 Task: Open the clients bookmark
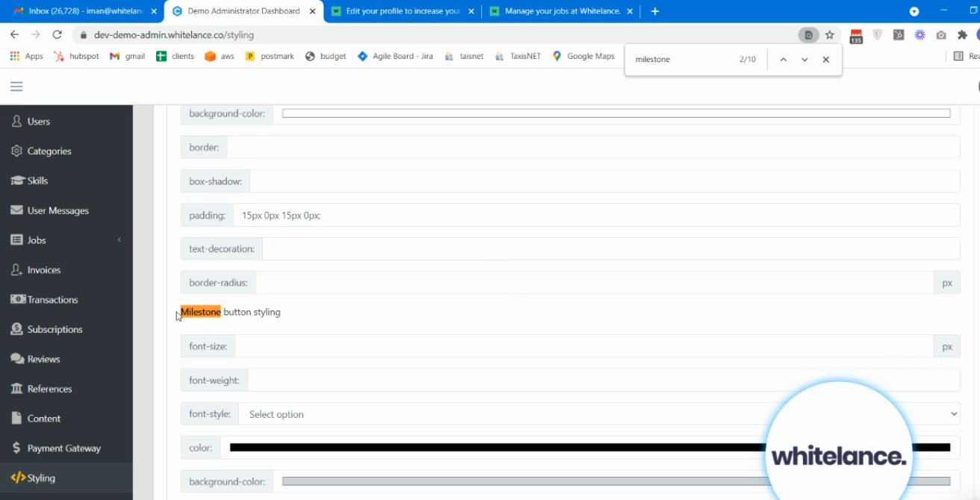click(x=175, y=56)
